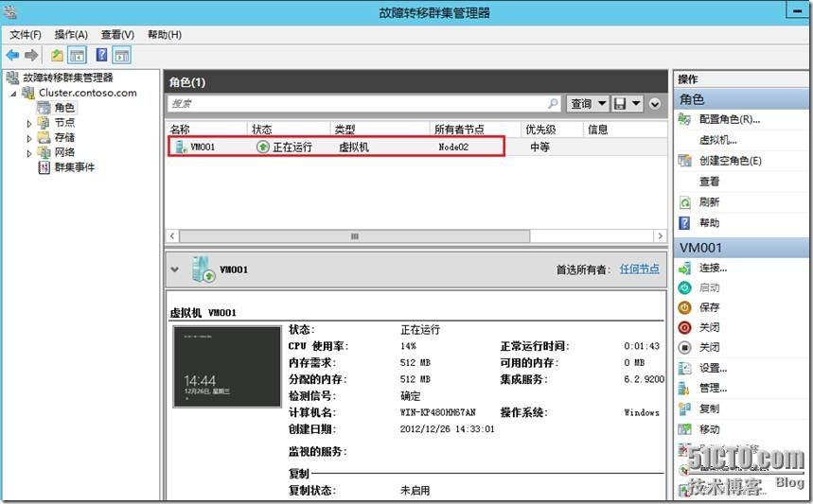Sort by Name (名称) column header
This screenshot has width=813, height=504.
206,130
